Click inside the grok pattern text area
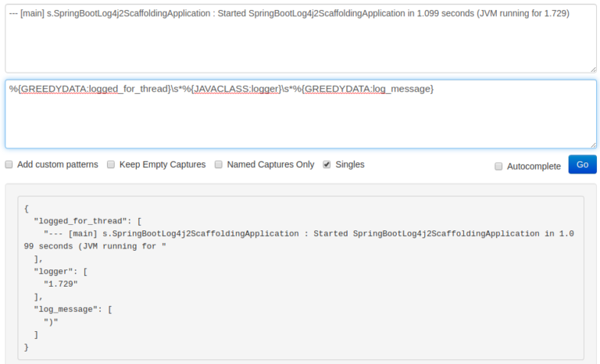 click(x=301, y=114)
